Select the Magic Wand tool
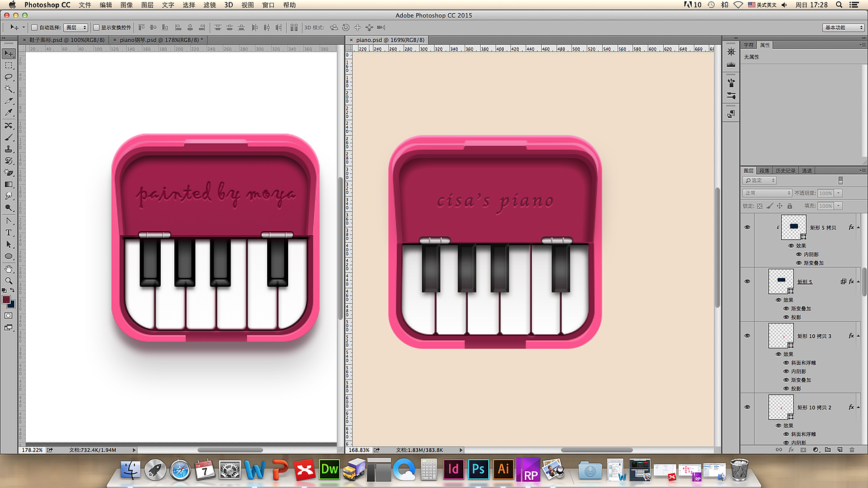Image resolution: width=868 pixels, height=488 pixels. [9, 89]
